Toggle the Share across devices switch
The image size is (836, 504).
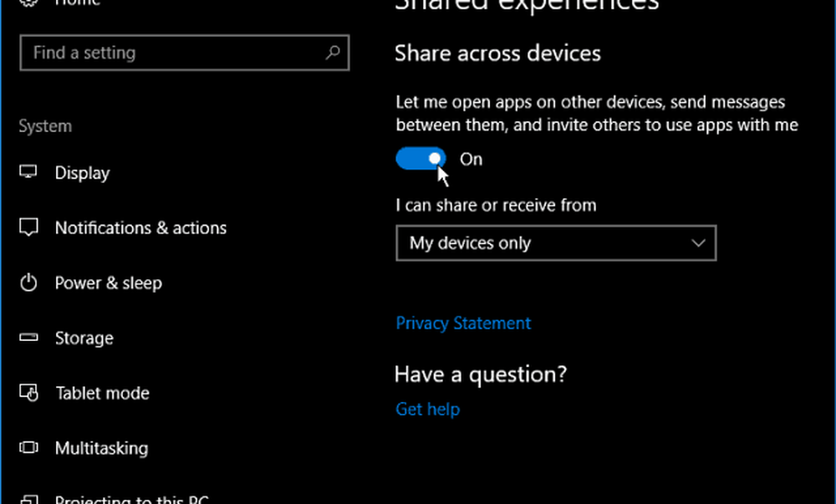click(x=421, y=158)
